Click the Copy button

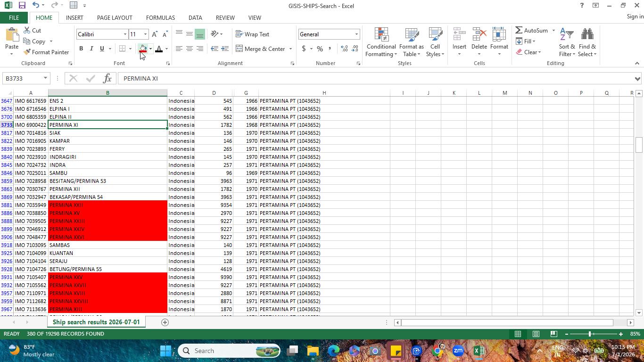pos(34,41)
